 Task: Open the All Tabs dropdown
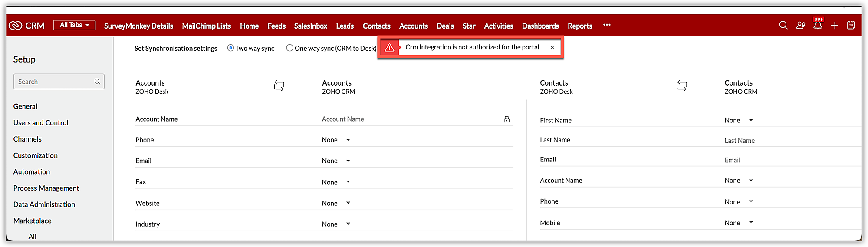click(x=74, y=25)
